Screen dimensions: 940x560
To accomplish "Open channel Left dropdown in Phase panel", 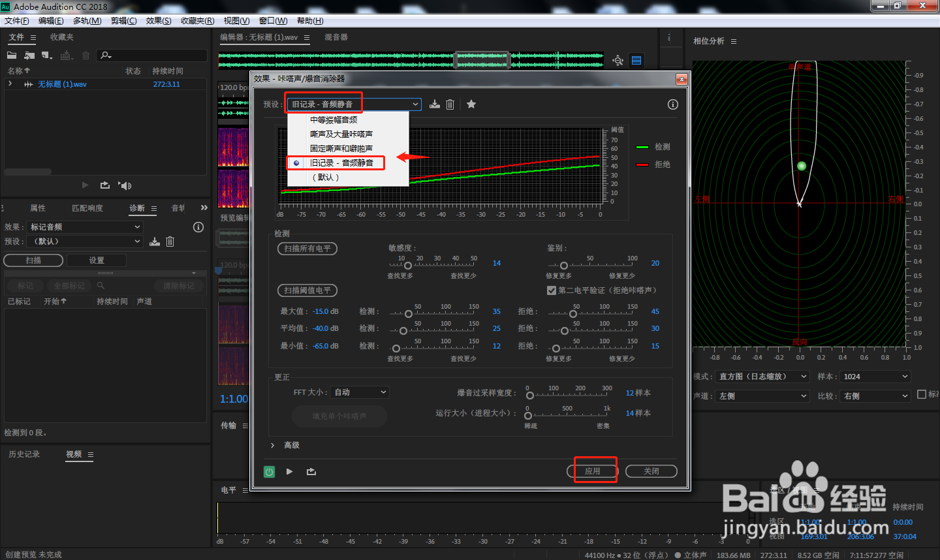I will pyautogui.click(x=762, y=396).
